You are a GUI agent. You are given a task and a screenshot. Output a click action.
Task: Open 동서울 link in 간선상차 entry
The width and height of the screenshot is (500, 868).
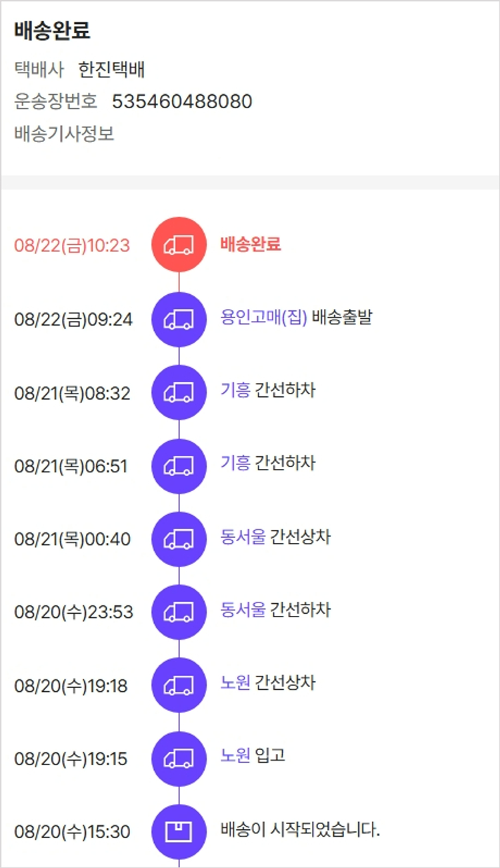point(243,536)
